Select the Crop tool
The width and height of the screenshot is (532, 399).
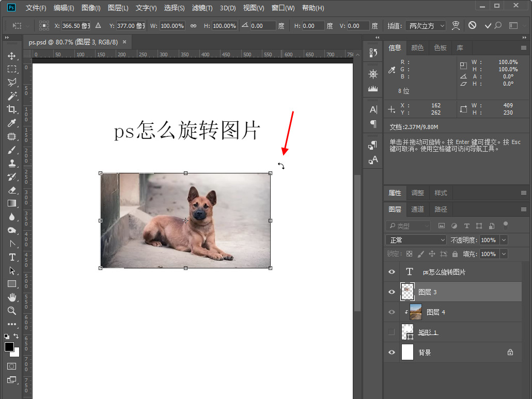[11, 109]
